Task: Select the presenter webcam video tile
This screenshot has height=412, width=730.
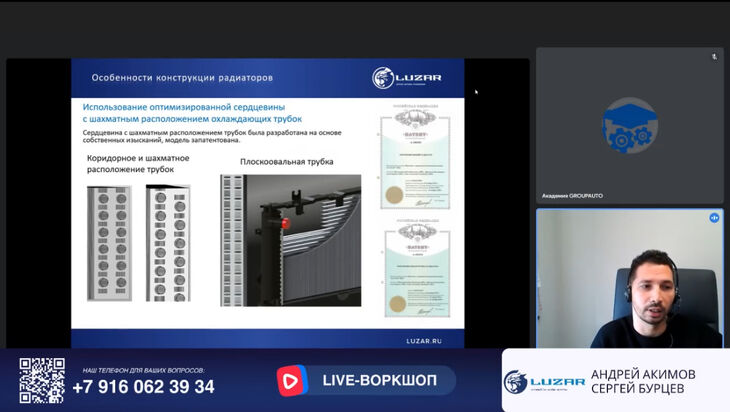Action: 629,278
